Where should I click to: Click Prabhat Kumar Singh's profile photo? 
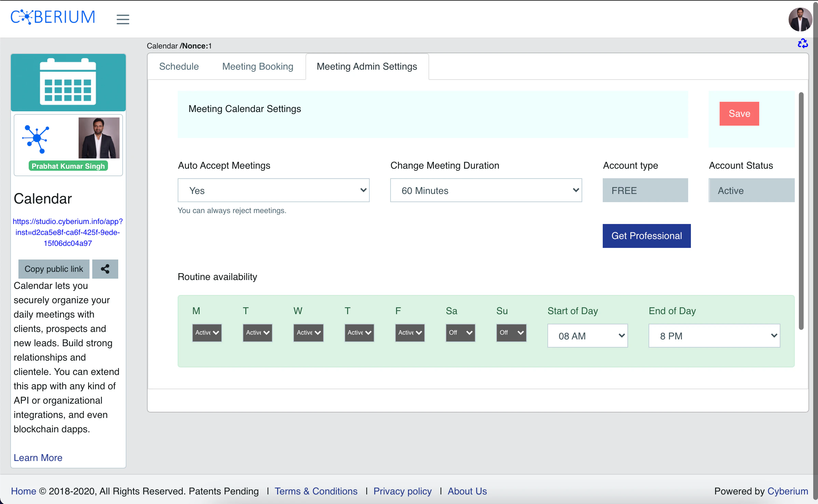(x=99, y=138)
